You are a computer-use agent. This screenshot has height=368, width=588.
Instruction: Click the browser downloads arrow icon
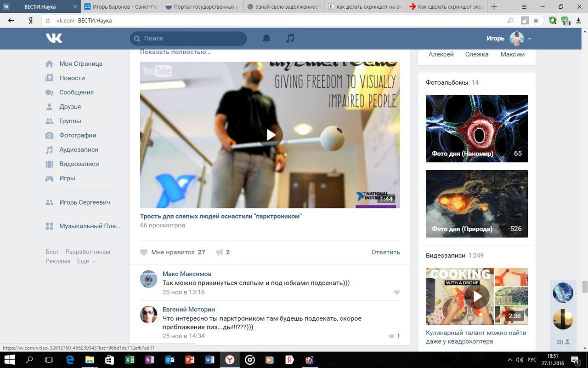[x=579, y=21]
